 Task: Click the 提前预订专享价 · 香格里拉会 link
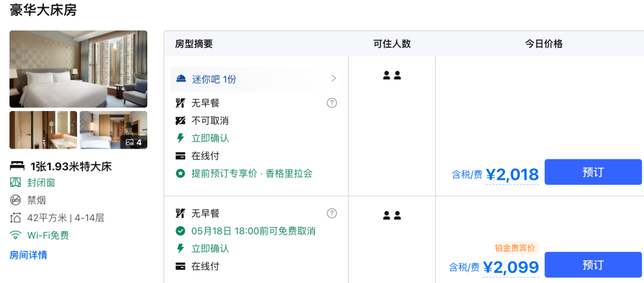(x=252, y=174)
